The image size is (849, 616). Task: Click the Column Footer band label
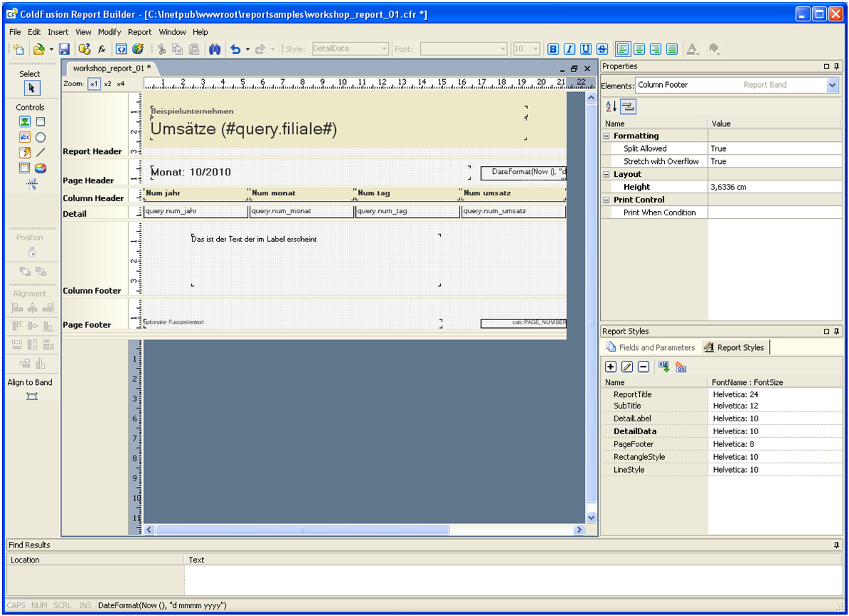[92, 291]
